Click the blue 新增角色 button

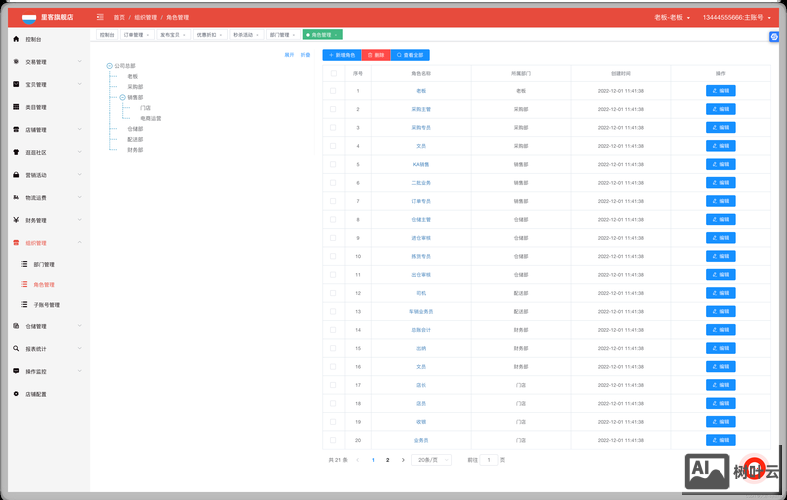(341, 55)
